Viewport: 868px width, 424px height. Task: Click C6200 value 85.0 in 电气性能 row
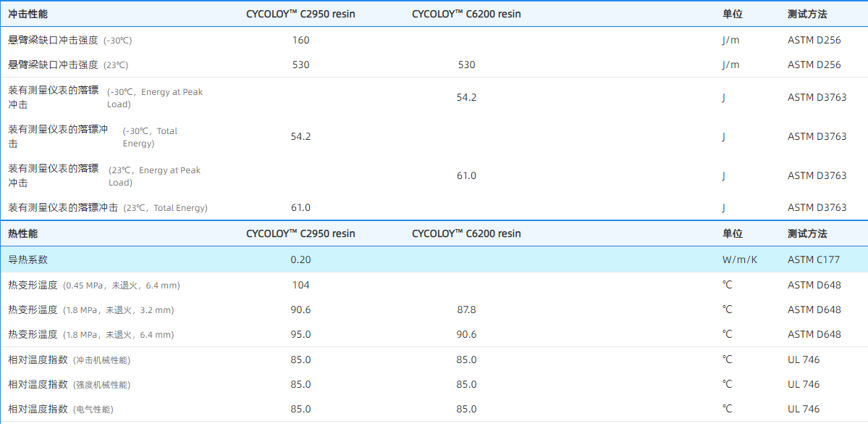(x=467, y=410)
